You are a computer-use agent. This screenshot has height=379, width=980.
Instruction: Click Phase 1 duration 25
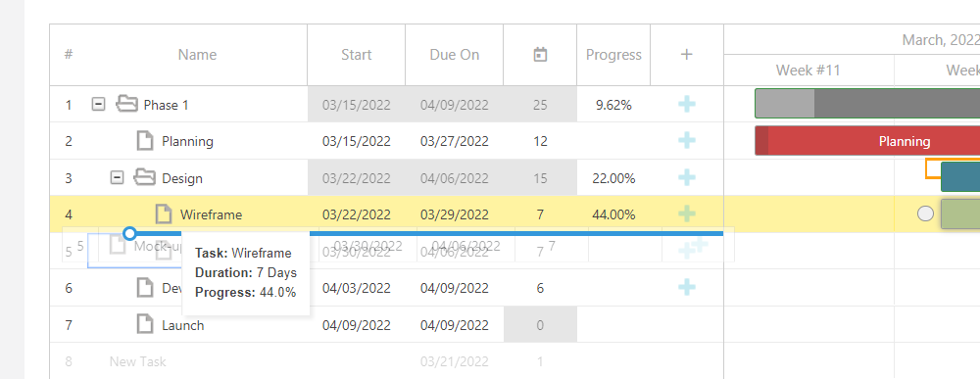(540, 105)
